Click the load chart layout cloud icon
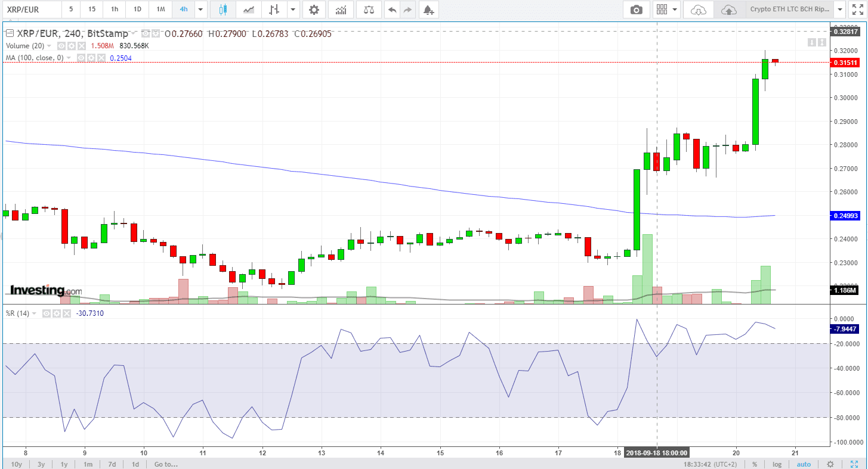This screenshot has height=469, width=868. tap(698, 10)
